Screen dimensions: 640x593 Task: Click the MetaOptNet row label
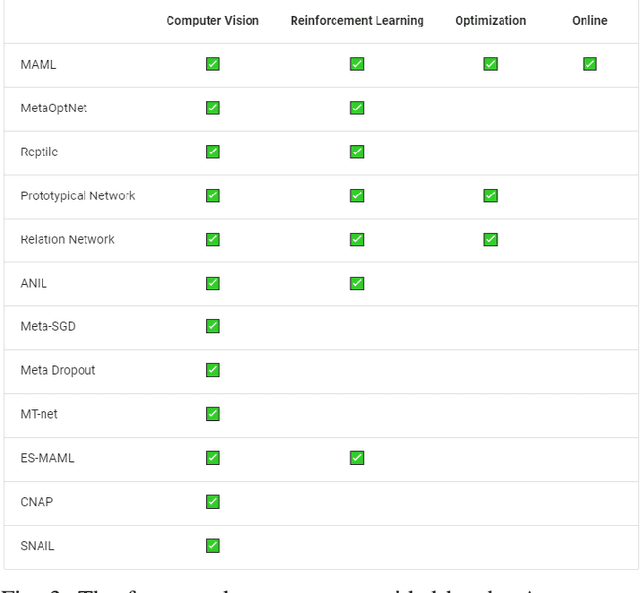(x=53, y=108)
